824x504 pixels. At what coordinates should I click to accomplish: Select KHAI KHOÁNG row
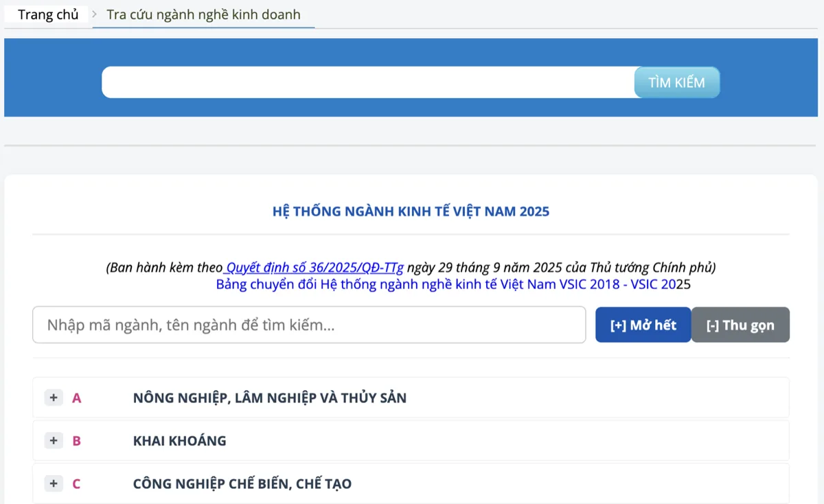tap(411, 441)
